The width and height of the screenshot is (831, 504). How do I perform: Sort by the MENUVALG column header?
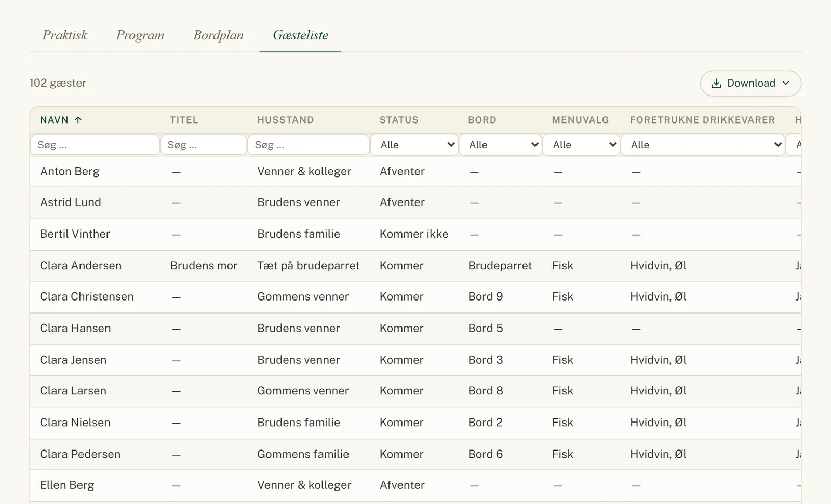(x=580, y=120)
